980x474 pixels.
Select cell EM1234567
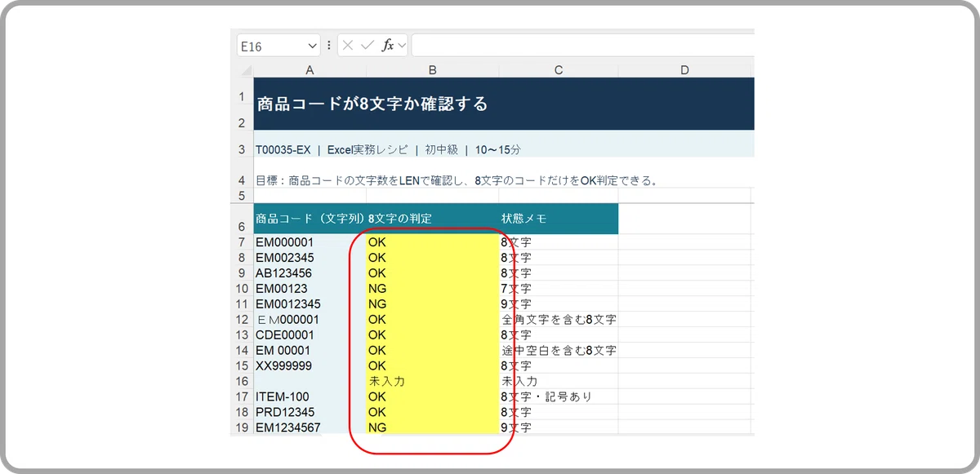(x=310, y=427)
